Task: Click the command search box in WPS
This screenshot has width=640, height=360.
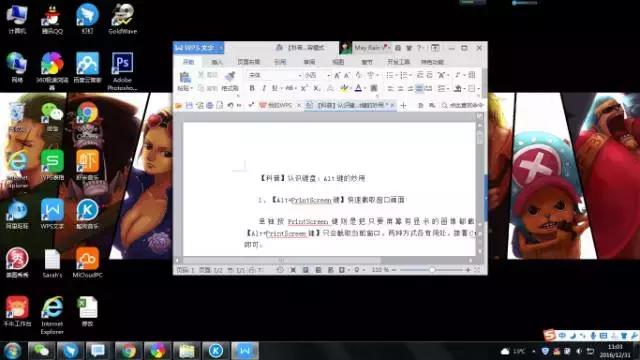Action: (x=463, y=105)
